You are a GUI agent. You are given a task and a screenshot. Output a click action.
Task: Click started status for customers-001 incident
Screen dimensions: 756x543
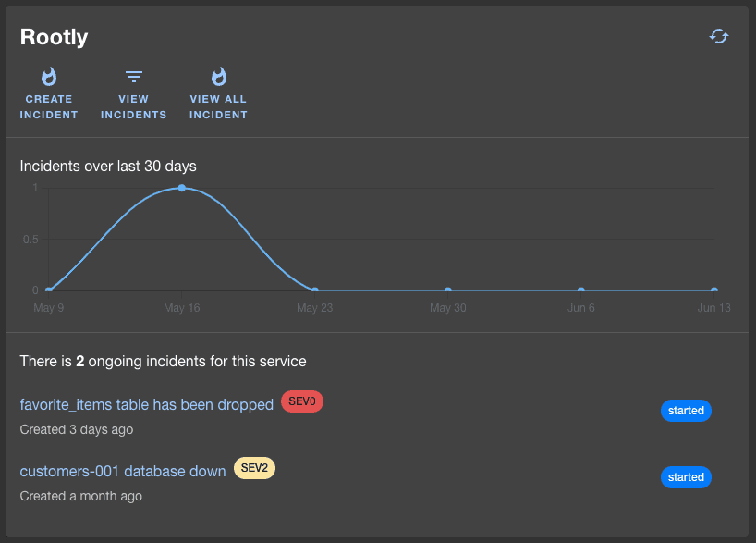[x=686, y=477]
